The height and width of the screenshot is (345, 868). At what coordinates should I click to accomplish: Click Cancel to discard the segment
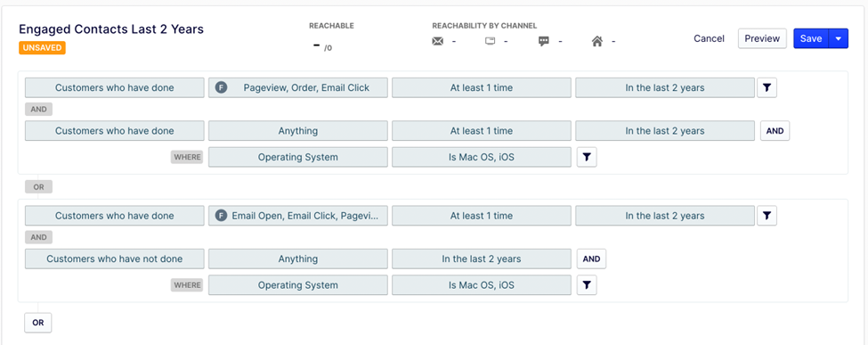point(710,39)
